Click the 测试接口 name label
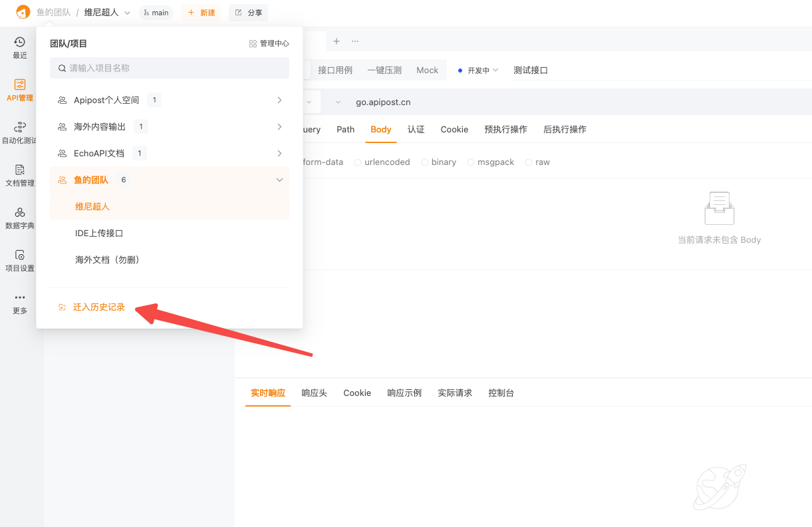Viewport: 812px width, 527px height. pos(531,71)
